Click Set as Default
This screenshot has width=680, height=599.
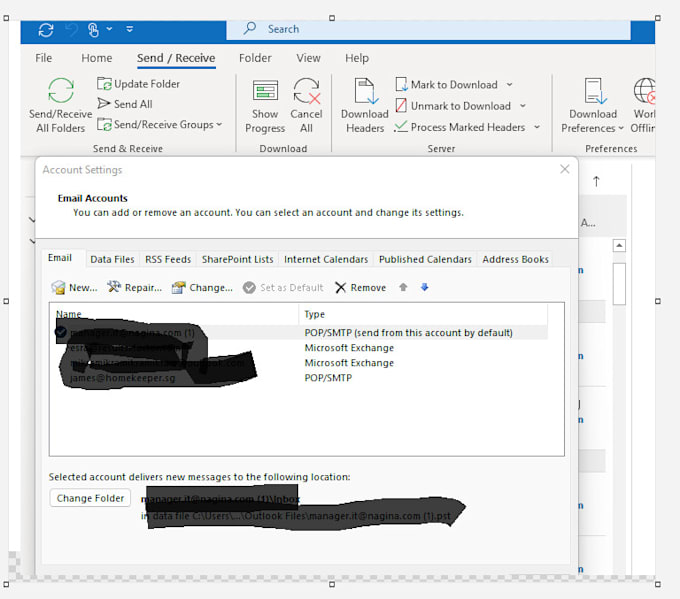(x=283, y=287)
